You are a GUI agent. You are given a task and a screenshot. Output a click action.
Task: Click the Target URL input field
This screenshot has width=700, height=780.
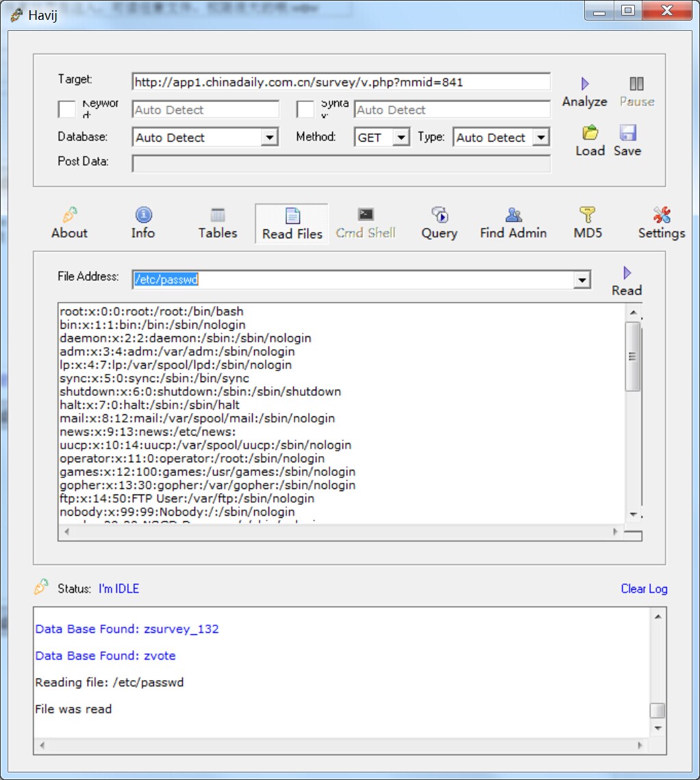pos(341,82)
